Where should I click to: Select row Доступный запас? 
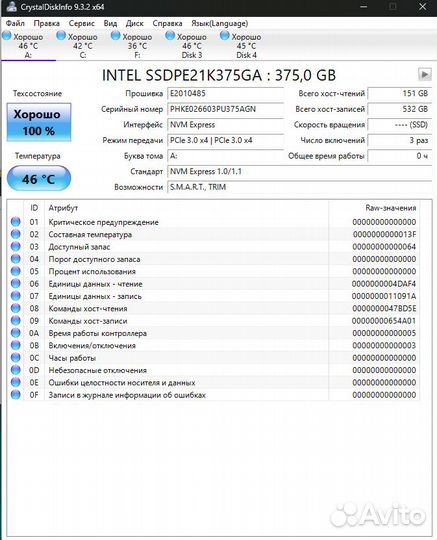tap(214, 247)
